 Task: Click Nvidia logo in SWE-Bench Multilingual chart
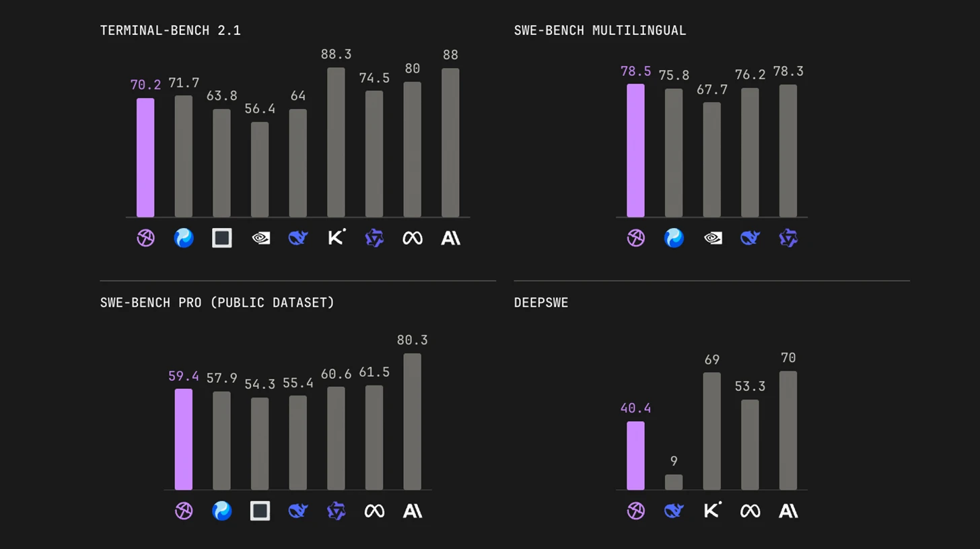712,238
